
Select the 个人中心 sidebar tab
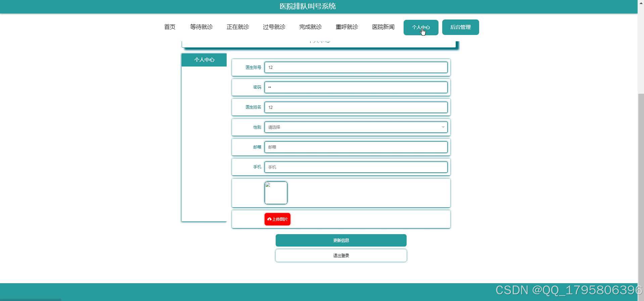204,60
